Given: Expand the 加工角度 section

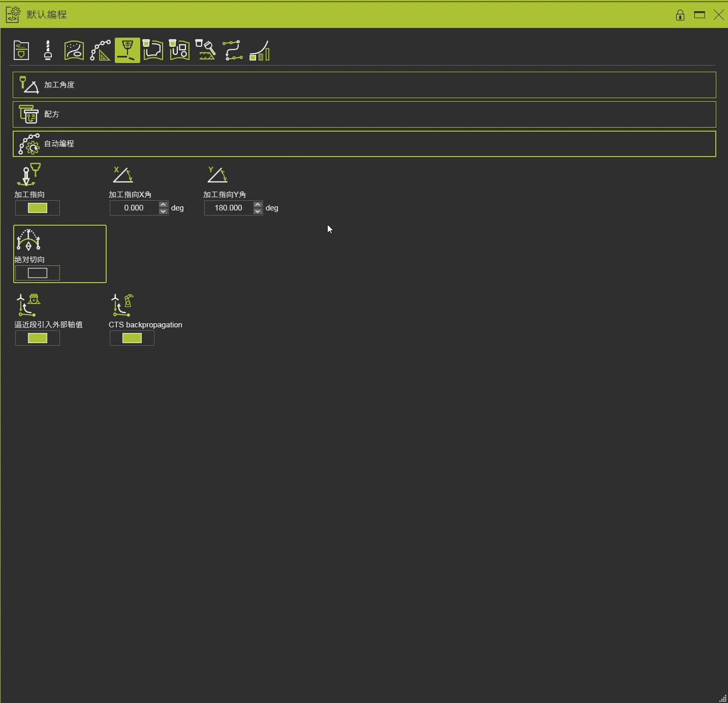Looking at the screenshot, I should tap(364, 85).
